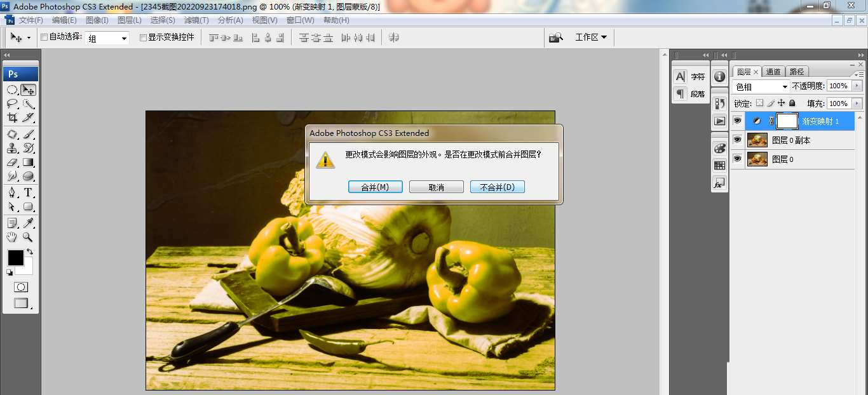Screen dimensions: 868x395
Task: Enable the 显示变换控件 checkbox
Action: tap(143, 37)
